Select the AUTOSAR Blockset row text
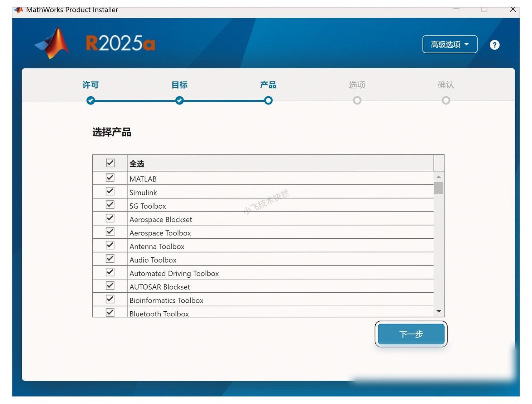The image size is (532, 404). point(160,287)
